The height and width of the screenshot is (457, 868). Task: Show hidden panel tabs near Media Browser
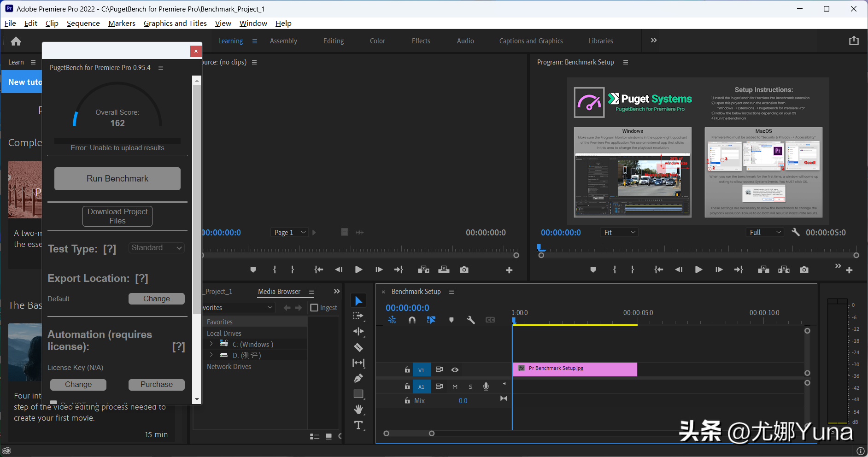tap(337, 292)
